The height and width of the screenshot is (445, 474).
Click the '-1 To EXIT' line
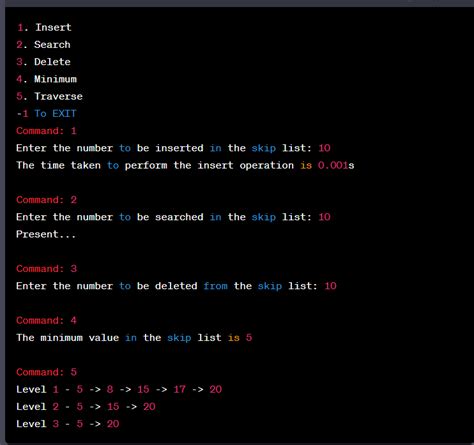tap(46, 114)
